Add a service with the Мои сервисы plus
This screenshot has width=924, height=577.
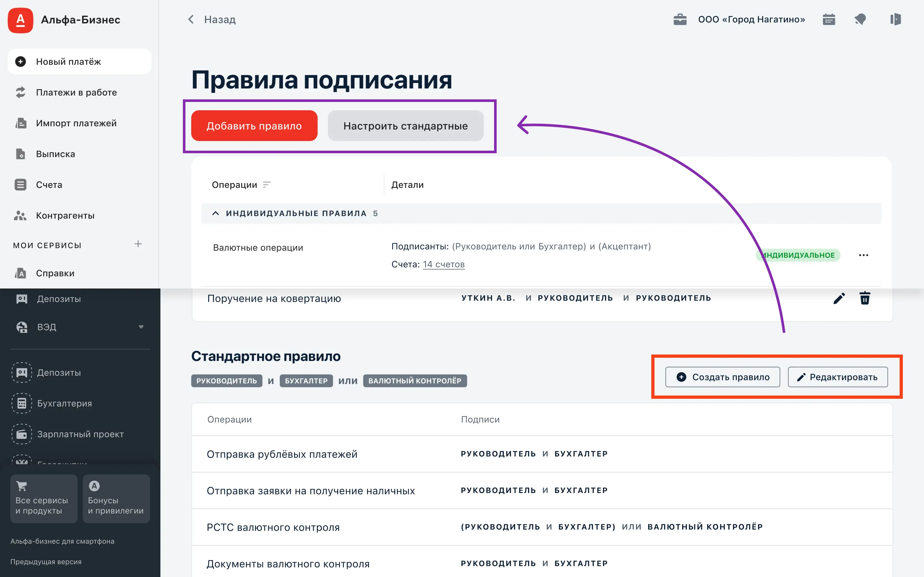coord(138,244)
